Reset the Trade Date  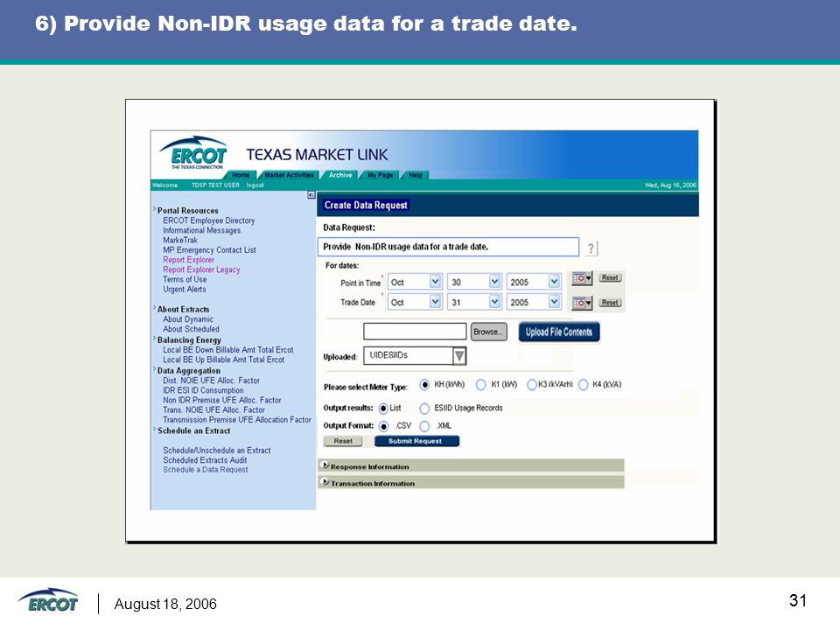[610, 303]
